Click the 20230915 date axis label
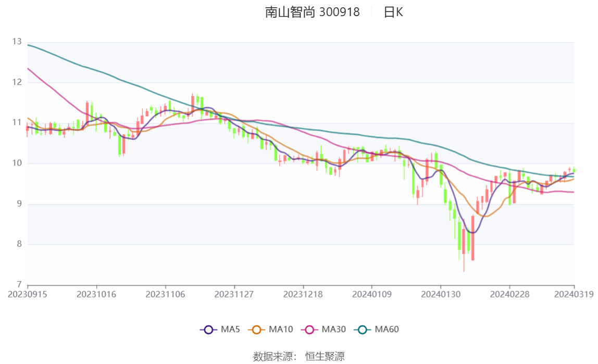598x364 pixels. point(28,295)
